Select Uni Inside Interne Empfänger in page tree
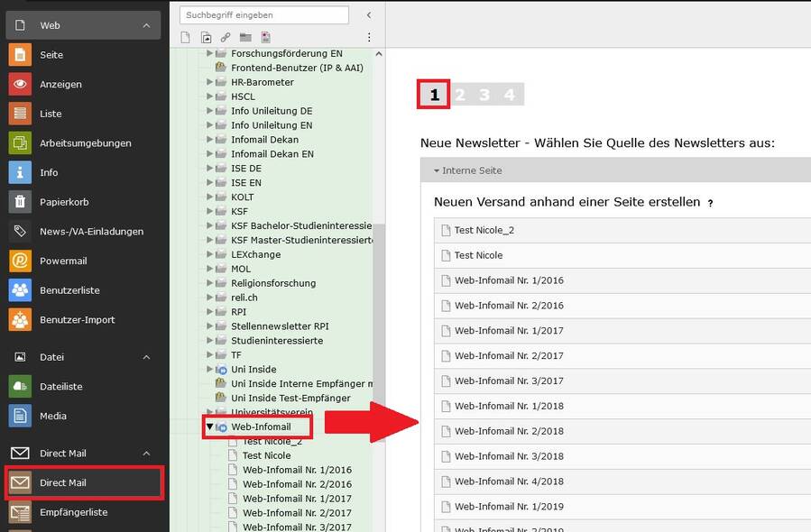This screenshot has width=811, height=532. (x=301, y=383)
